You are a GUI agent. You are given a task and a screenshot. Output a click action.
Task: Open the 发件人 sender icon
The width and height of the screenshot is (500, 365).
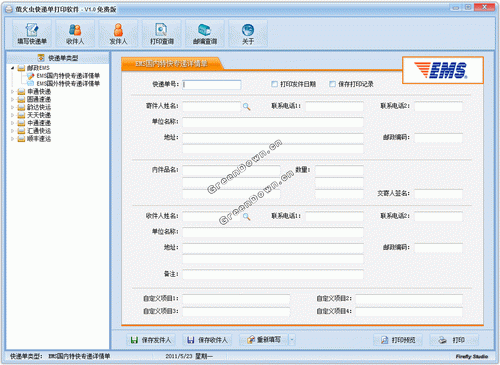[x=118, y=33]
